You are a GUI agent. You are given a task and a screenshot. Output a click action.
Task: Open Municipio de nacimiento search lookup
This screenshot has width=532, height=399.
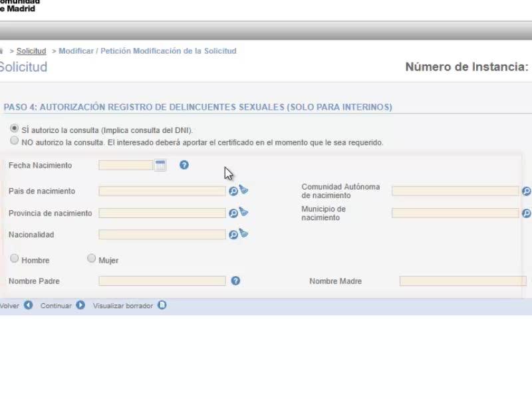[x=527, y=213]
